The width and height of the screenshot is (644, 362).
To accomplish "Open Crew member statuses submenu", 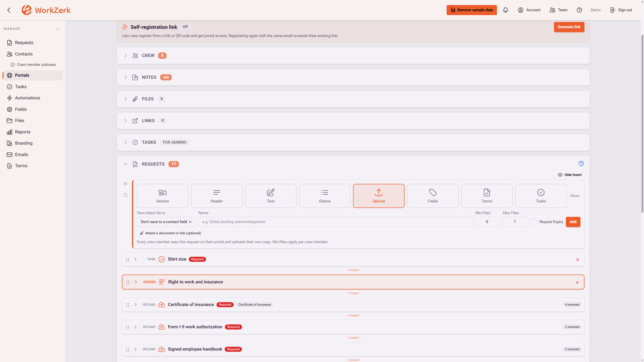I will (x=33, y=65).
